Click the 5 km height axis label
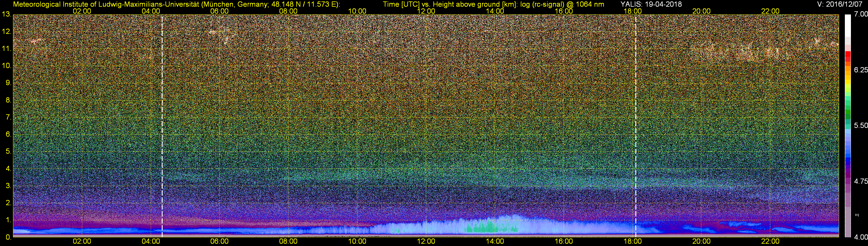The height and width of the screenshot is (246, 868). 8,152
